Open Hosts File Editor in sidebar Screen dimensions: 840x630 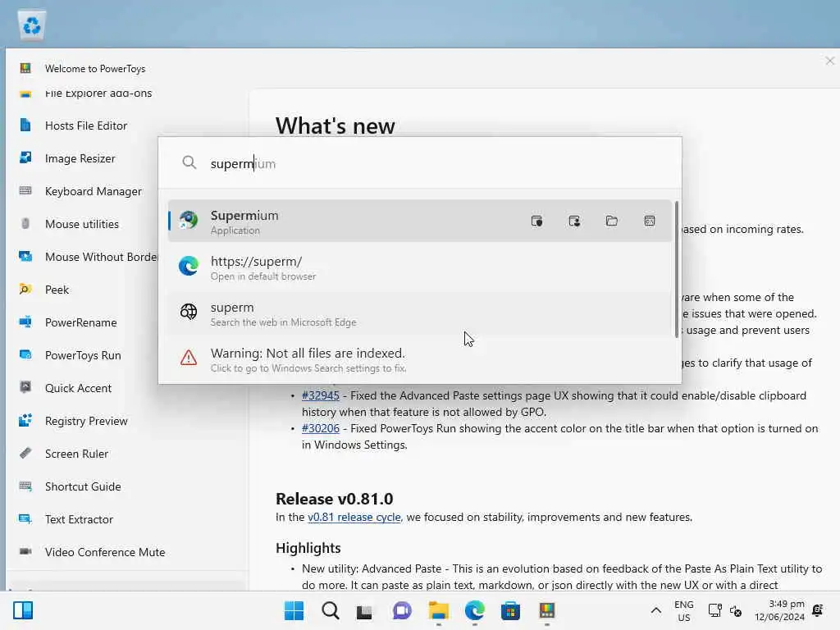click(x=85, y=126)
